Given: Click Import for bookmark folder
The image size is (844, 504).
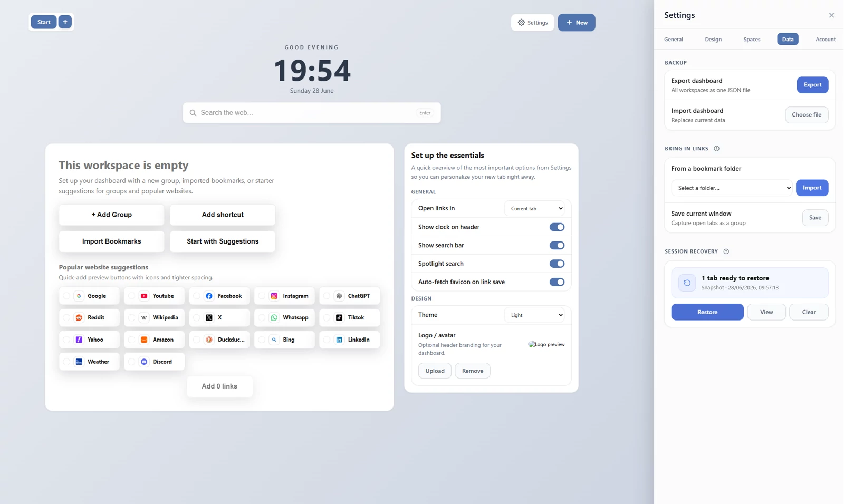Looking at the screenshot, I should [812, 188].
